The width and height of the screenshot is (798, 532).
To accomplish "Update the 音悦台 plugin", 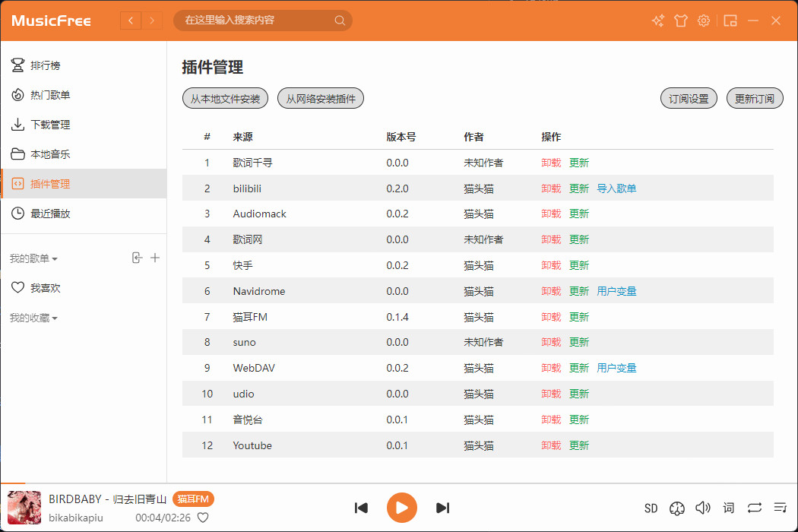I will (x=579, y=420).
